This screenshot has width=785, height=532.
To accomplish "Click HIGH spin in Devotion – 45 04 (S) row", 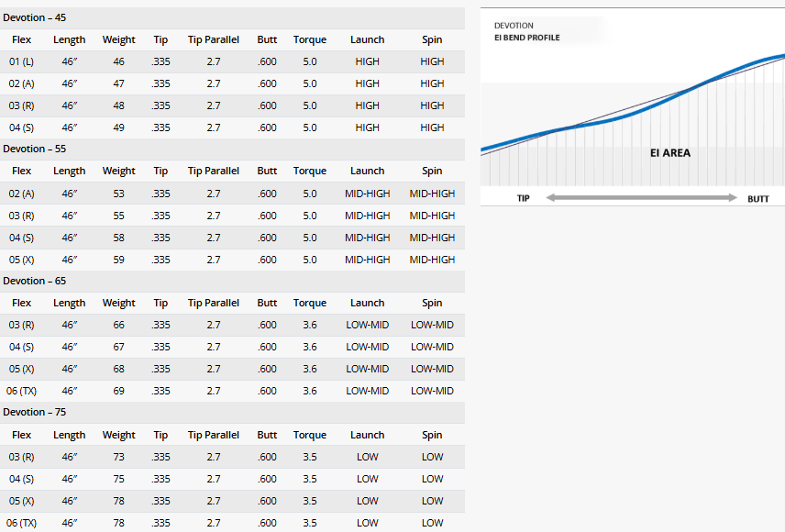I will [x=432, y=127].
